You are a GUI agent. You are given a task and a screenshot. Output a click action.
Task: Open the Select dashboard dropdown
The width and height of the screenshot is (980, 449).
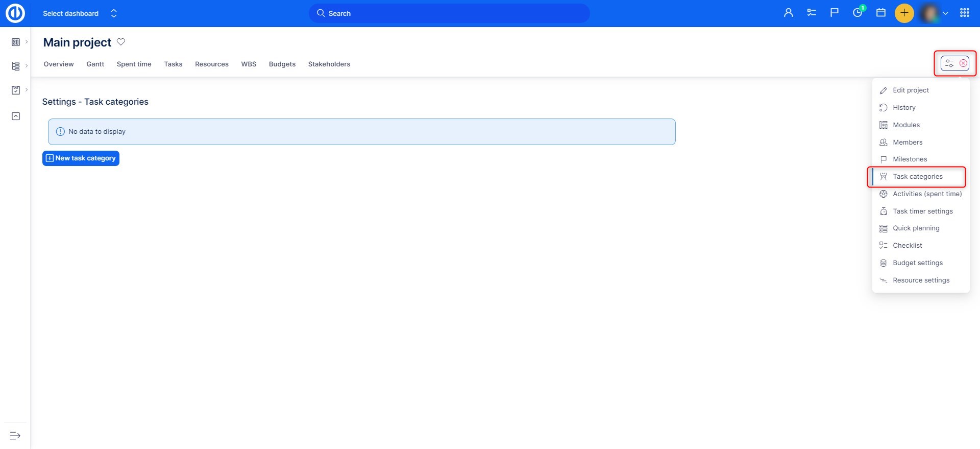[80, 13]
